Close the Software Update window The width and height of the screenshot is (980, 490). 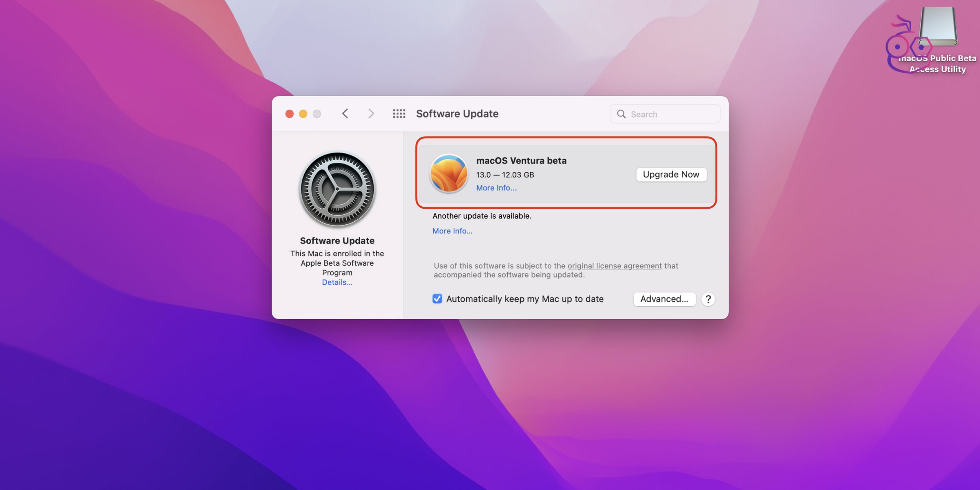click(x=289, y=114)
